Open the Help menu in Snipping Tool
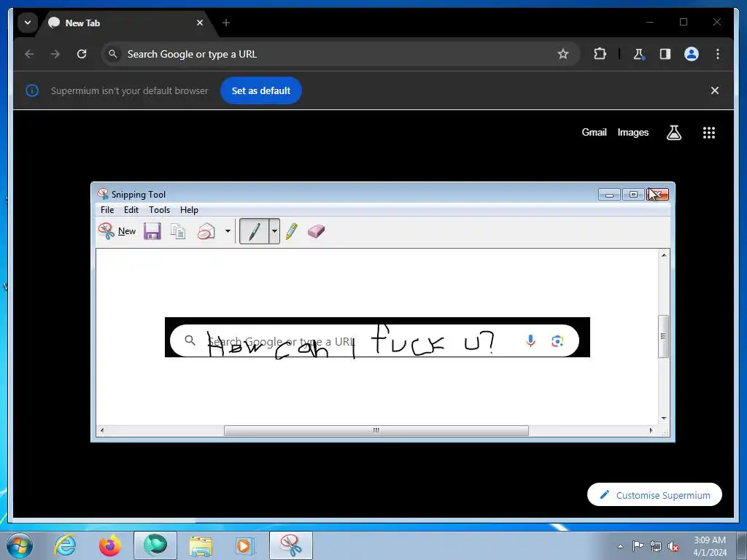 (189, 210)
